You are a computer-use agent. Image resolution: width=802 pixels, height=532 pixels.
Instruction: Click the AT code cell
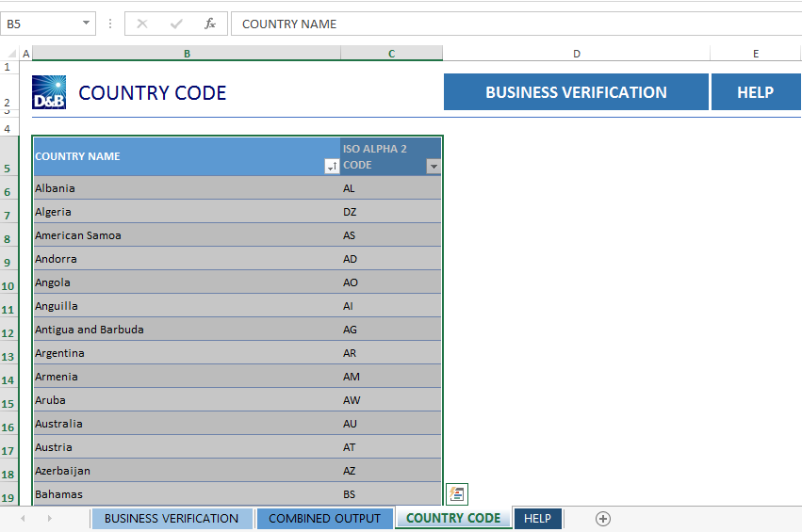tap(391, 446)
